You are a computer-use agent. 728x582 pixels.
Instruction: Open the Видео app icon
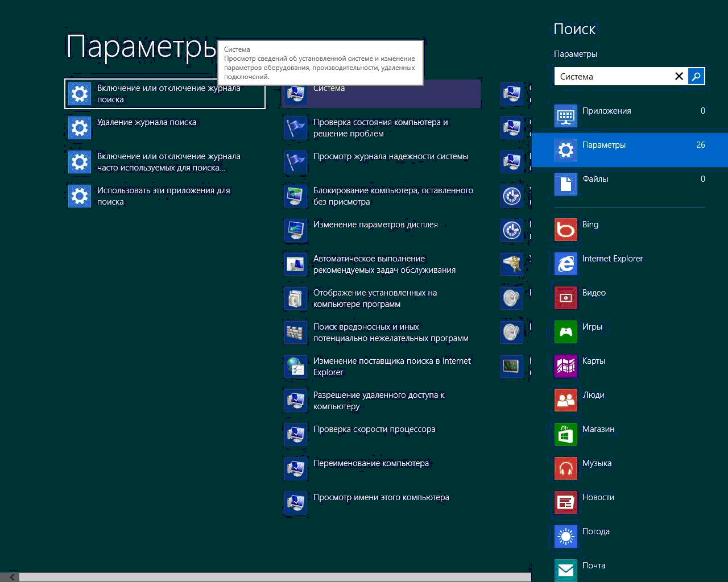(x=565, y=298)
